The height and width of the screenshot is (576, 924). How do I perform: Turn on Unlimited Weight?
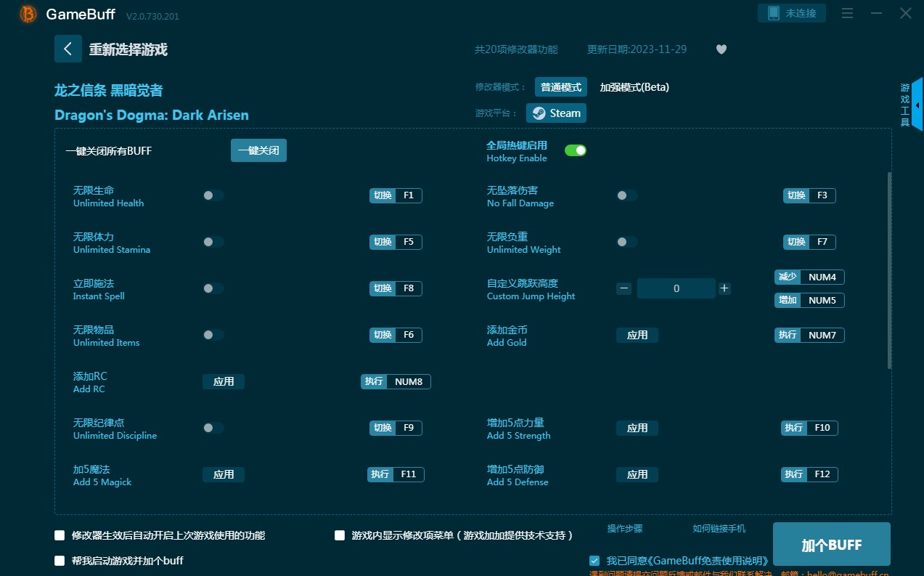click(x=627, y=242)
